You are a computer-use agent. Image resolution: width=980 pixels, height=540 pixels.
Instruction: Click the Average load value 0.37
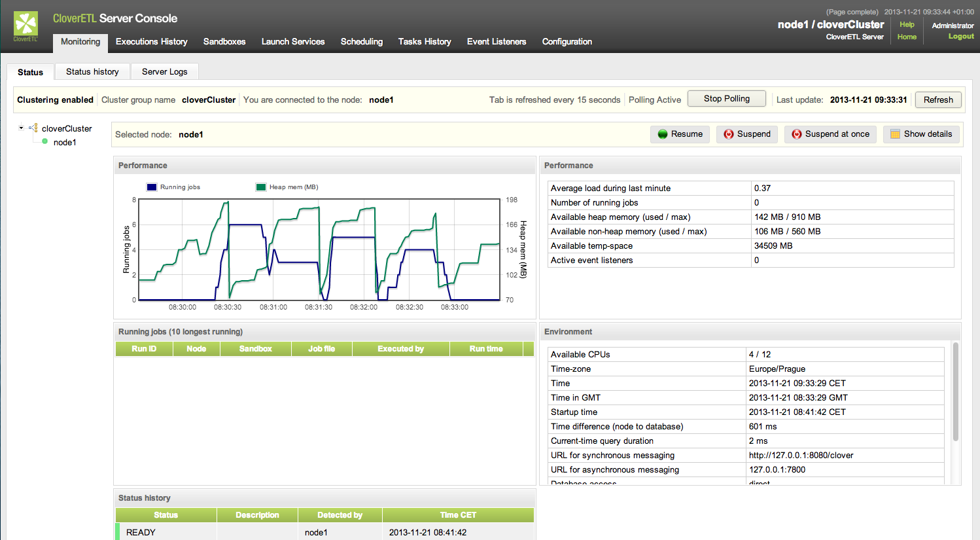(x=762, y=188)
